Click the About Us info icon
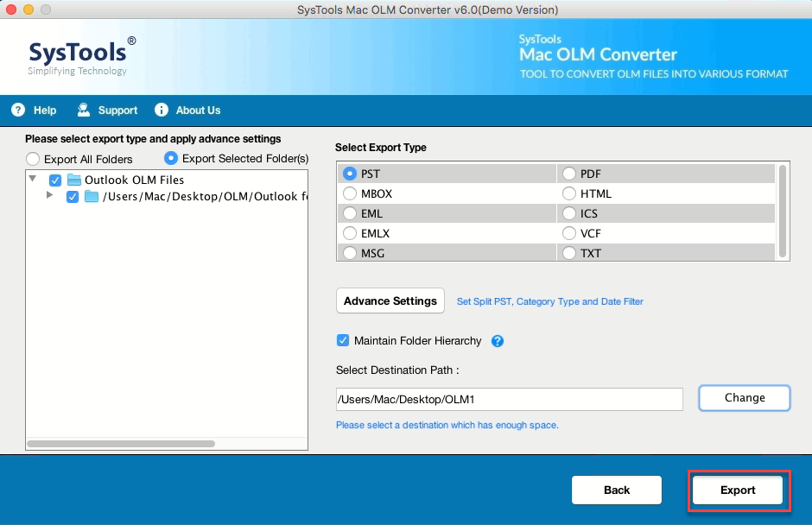812x525 pixels. 162,110
